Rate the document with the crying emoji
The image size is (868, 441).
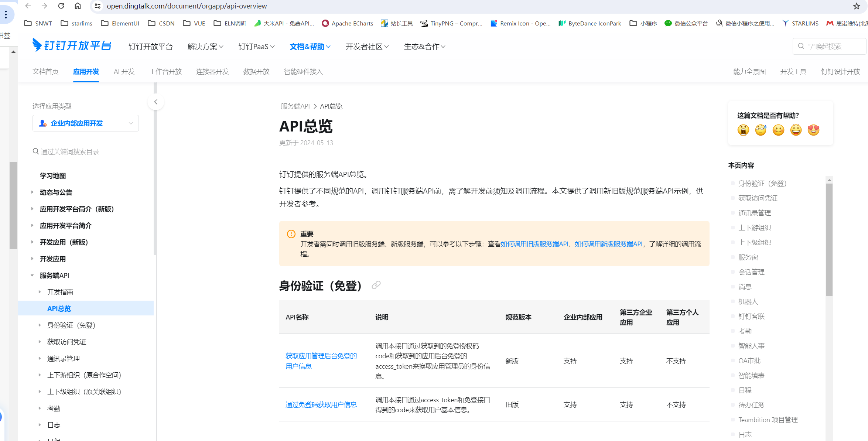pos(743,130)
